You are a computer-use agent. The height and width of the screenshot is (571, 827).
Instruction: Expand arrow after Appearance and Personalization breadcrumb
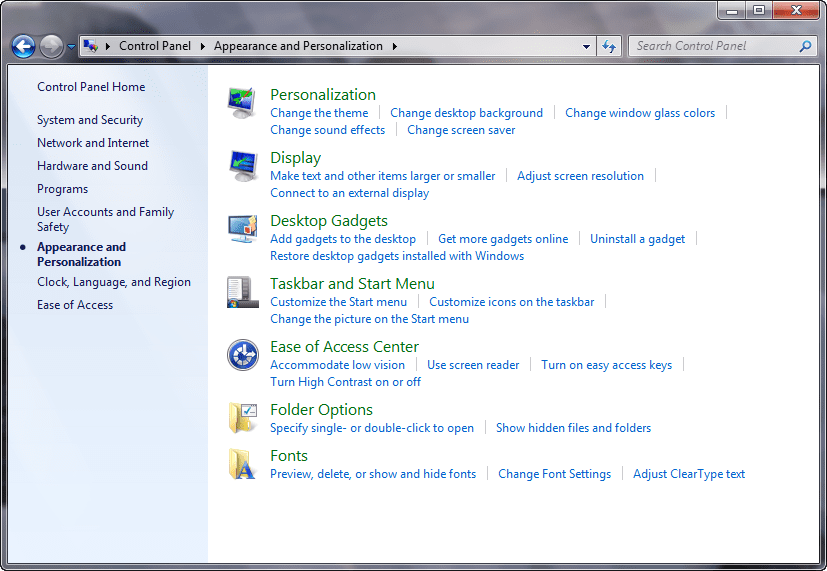(x=394, y=46)
